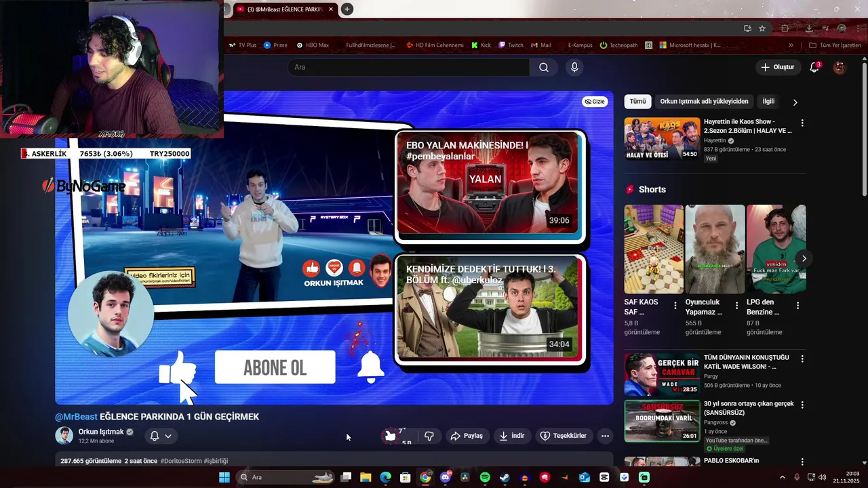Open options menu for Oyunculuk Yapamaz short
The width and height of the screenshot is (868, 488).
[x=736, y=306]
